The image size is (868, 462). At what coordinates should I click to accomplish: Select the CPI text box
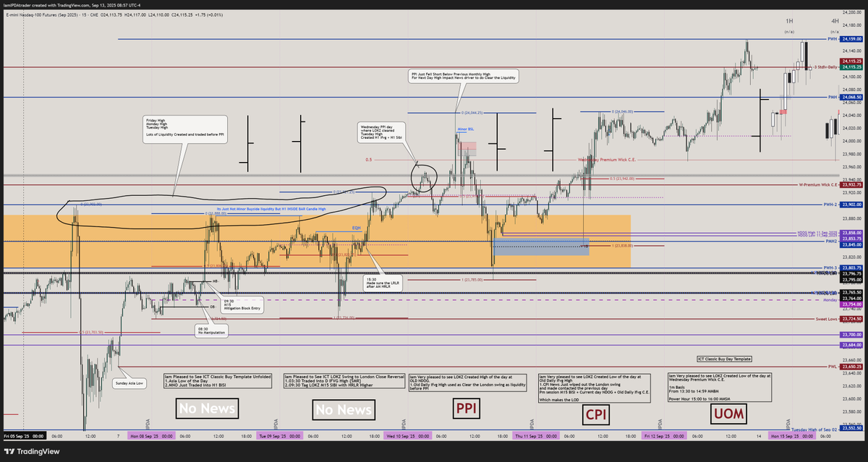tap(597, 414)
